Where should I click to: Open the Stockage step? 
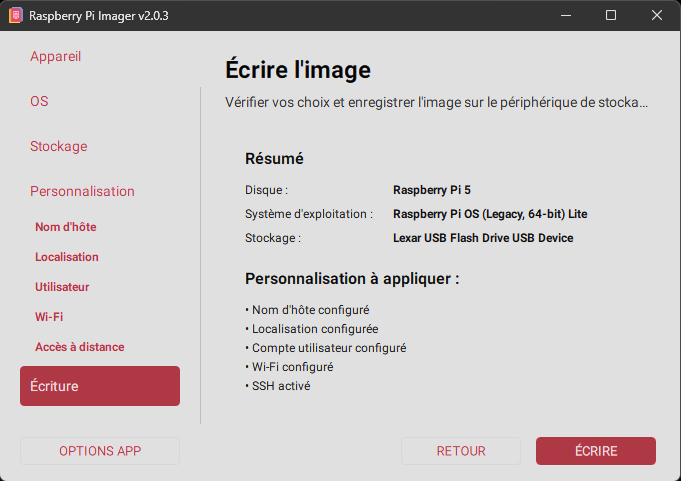[59, 146]
